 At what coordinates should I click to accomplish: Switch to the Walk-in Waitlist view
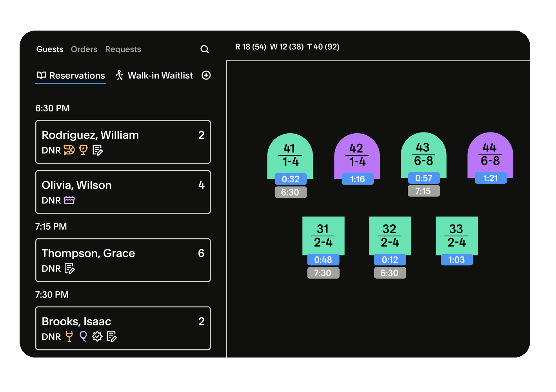pos(160,75)
